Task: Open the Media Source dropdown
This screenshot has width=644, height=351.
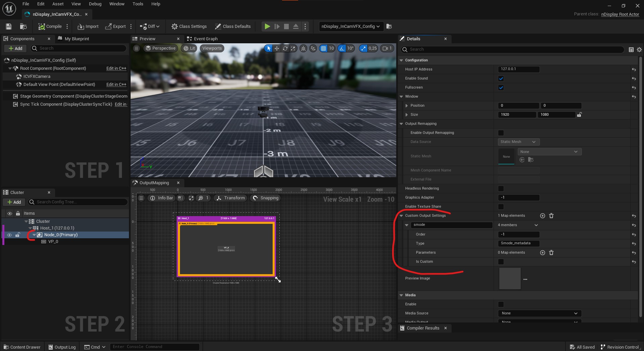Action: pyautogui.click(x=539, y=313)
